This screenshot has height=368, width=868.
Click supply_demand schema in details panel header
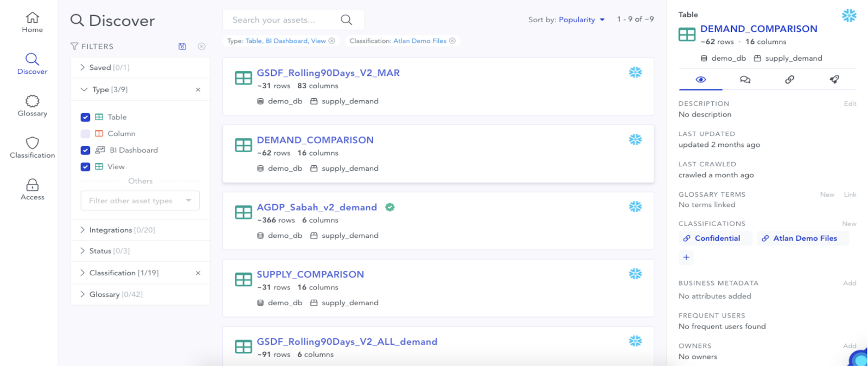point(788,58)
